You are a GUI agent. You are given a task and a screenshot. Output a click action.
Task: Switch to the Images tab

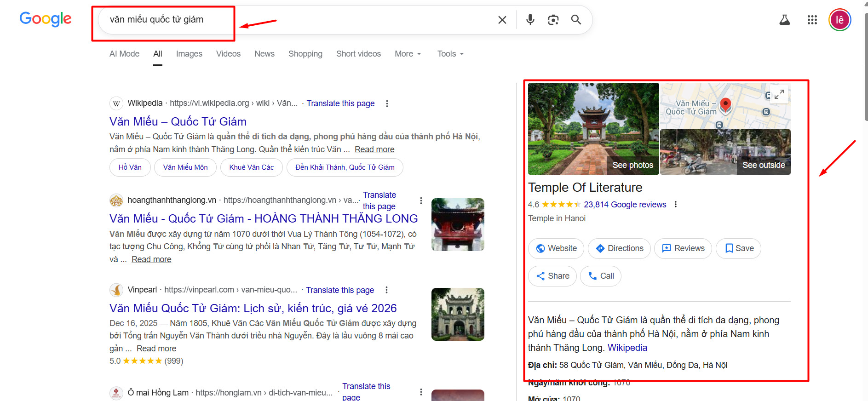pos(189,54)
